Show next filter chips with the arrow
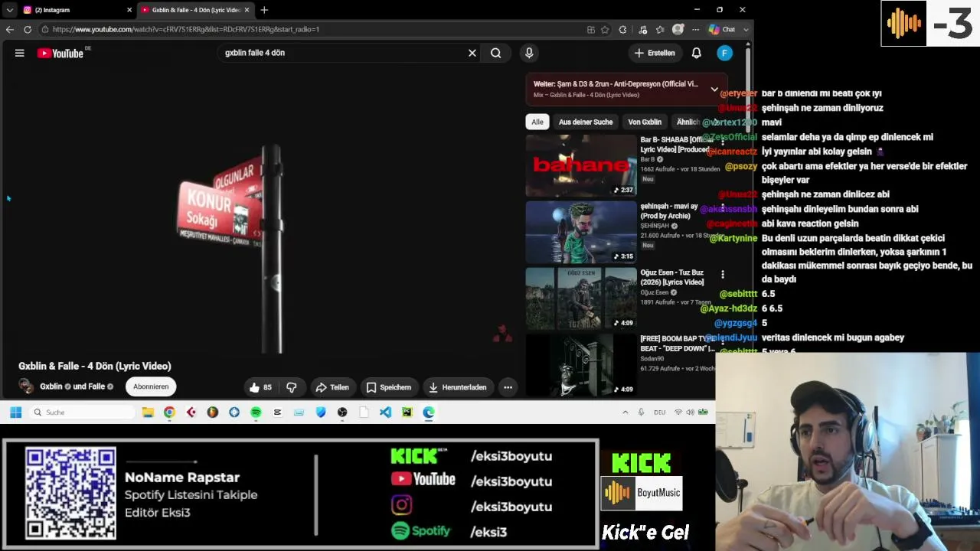 click(x=714, y=122)
